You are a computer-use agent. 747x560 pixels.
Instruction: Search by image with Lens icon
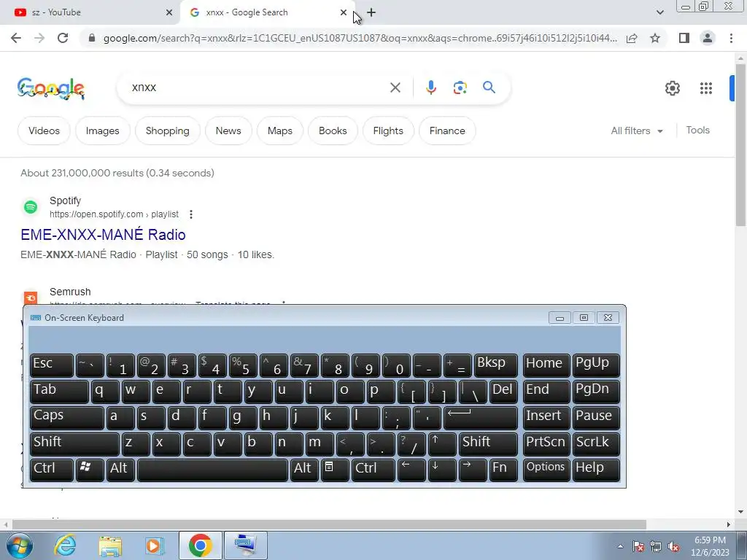(x=460, y=87)
